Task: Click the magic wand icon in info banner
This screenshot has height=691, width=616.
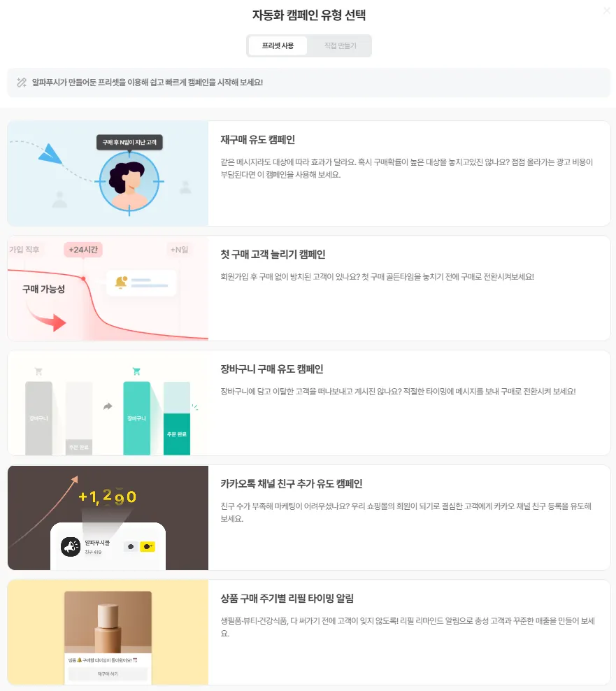Action: [x=22, y=83]
